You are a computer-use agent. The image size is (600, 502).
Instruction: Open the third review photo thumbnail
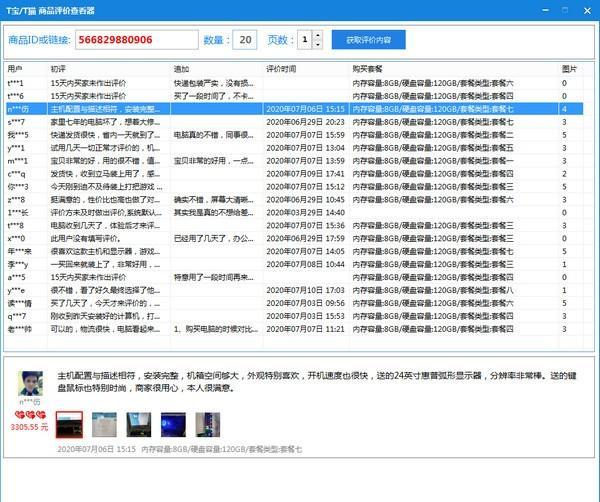(139, 424)
